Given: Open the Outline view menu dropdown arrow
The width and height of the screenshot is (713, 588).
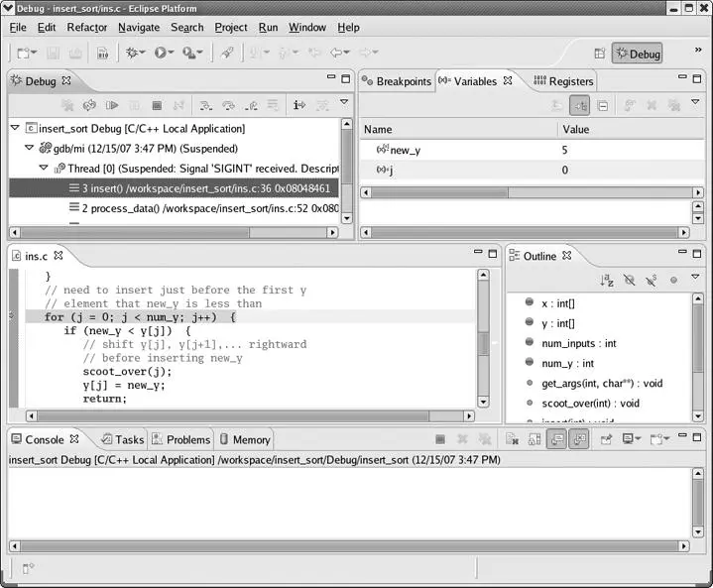Looking at the screenshot, I should [x=694, y=280].
